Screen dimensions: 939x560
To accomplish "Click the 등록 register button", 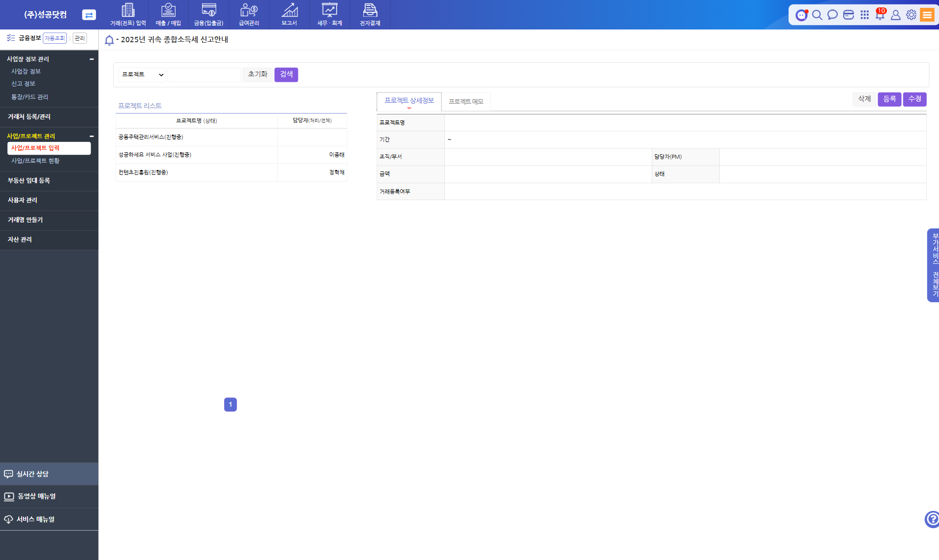I will coord(889,99).
